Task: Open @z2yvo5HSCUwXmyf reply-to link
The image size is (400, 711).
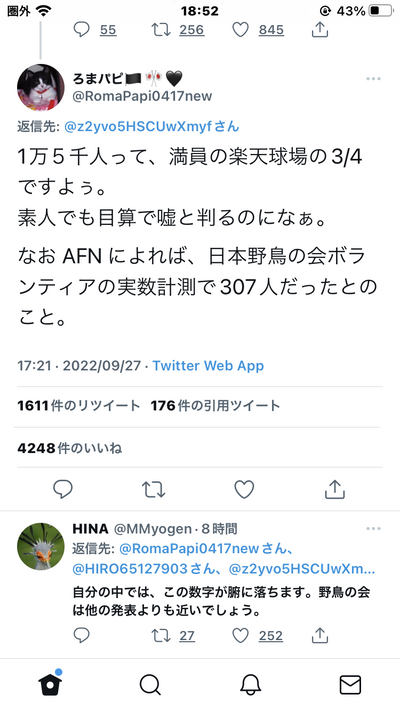Action: pyautogui.click(x=152, y=127)
